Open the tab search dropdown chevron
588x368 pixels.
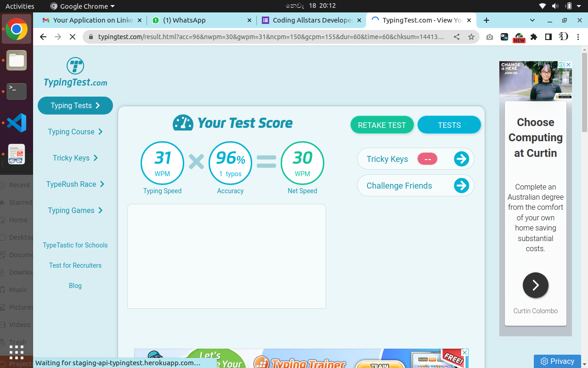[x=532, y=20]
